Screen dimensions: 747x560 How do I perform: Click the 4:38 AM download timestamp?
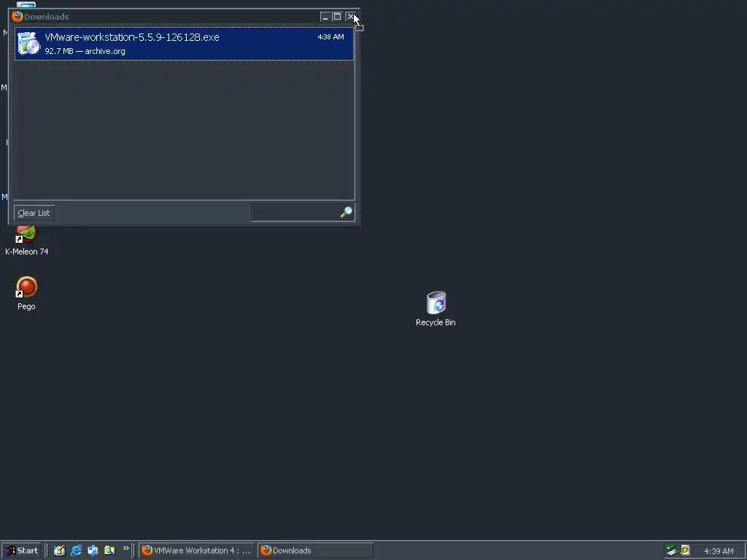330,36
